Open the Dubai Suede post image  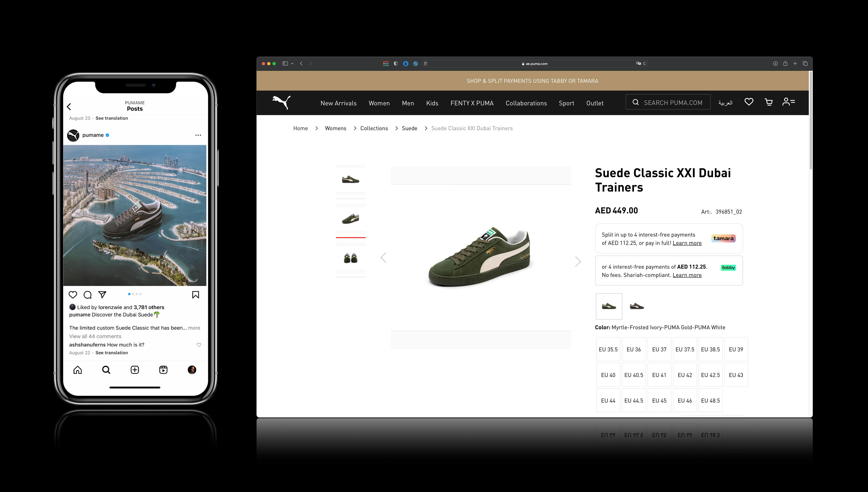pos(135,215)
